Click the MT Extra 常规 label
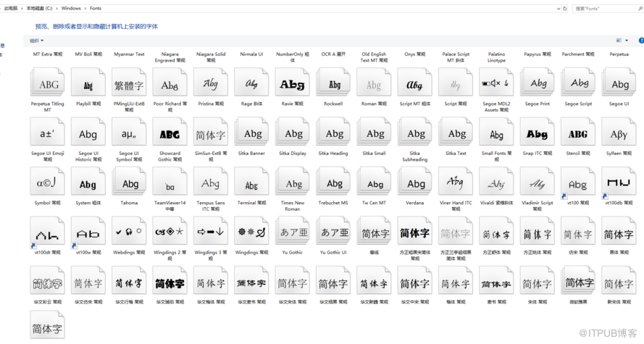The image size is (644, 344). tap(47, 54)
